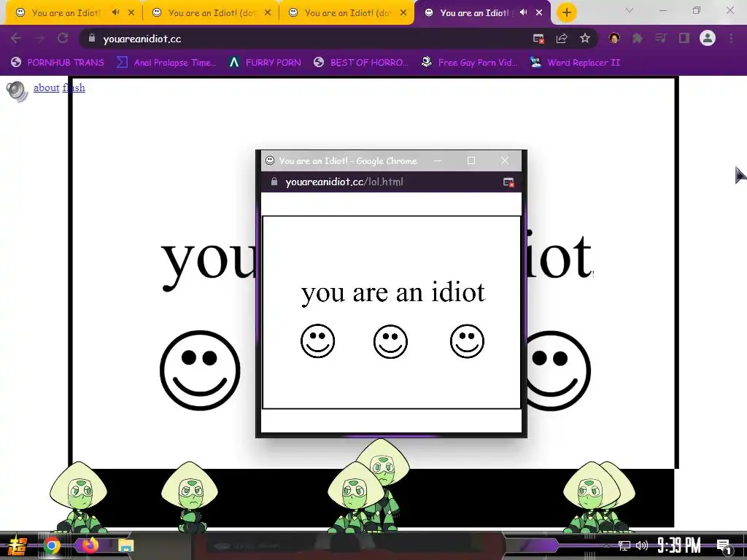The image size is (747, 560).
Task: Open Chrome from the taskbar
Action: (52, 545)
